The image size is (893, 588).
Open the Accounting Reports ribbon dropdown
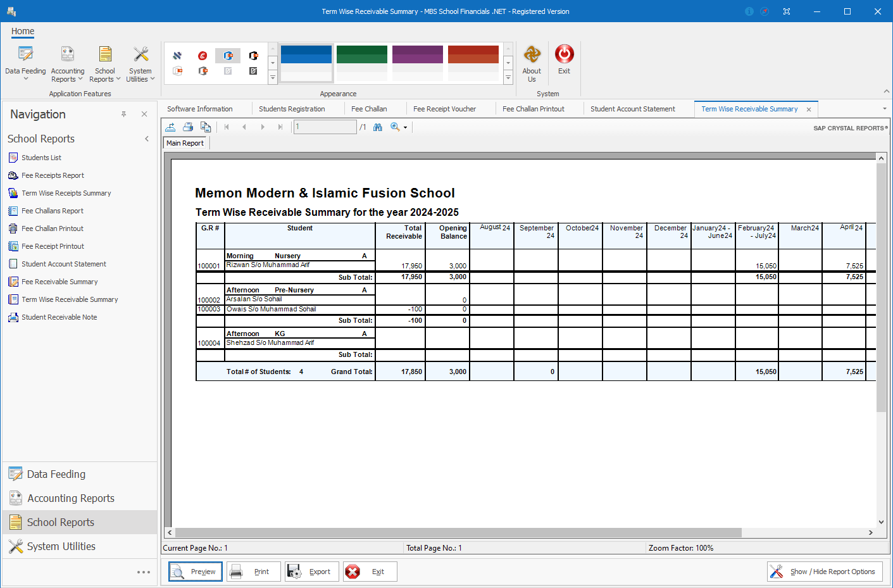tap(67, 63)
